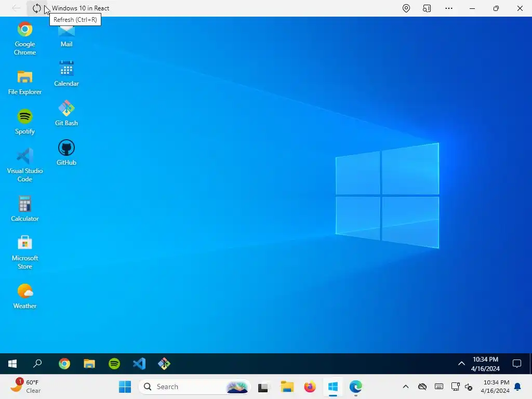Image resolution: width=532 pixels, height=399 pixels.
Task: Open the Git Bash desktop shortcut
Action: click(x=66, y=113)
